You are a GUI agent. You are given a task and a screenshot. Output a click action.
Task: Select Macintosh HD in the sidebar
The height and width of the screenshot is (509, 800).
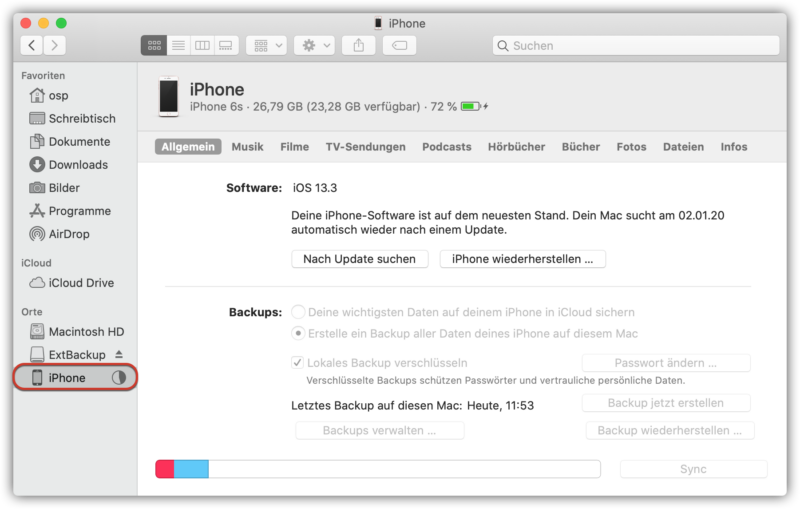76,332
